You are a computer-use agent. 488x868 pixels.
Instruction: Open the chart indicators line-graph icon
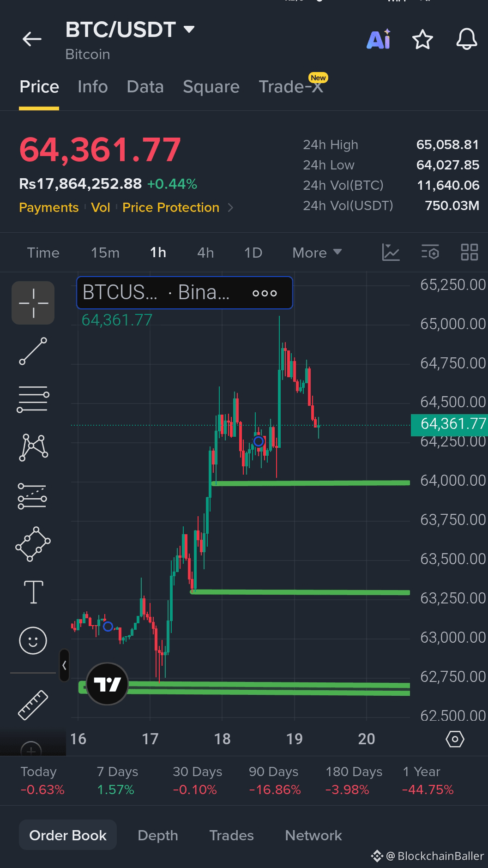point(391,253)
